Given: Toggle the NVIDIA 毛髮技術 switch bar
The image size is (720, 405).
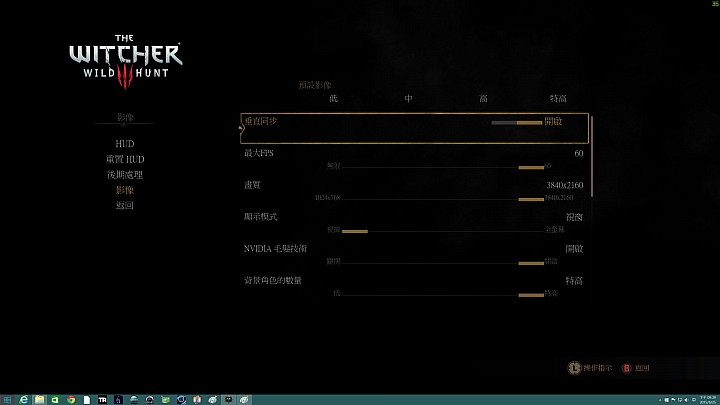Looking at the screenshot, I should tap(531, 263).
